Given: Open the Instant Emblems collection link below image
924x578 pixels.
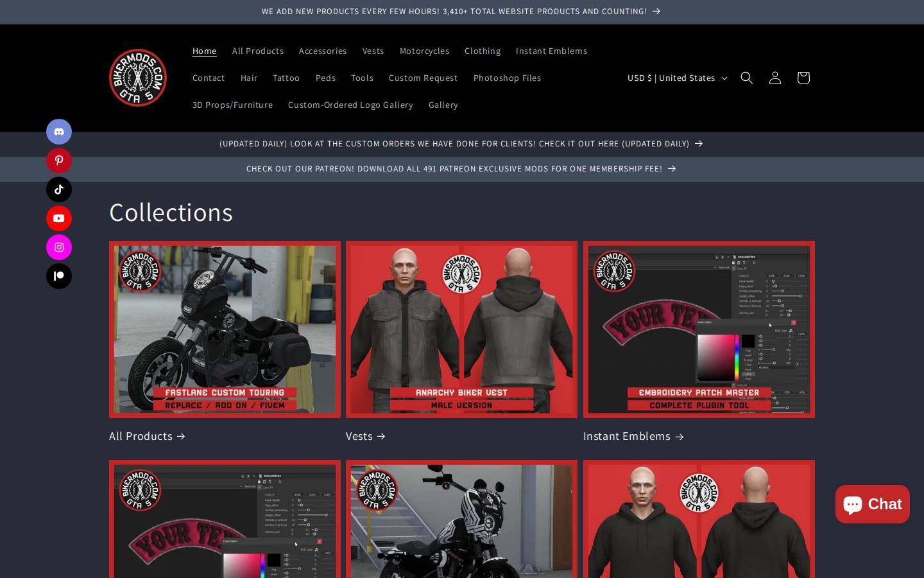Looking at the screenshot, I should [x=633, y=436].
